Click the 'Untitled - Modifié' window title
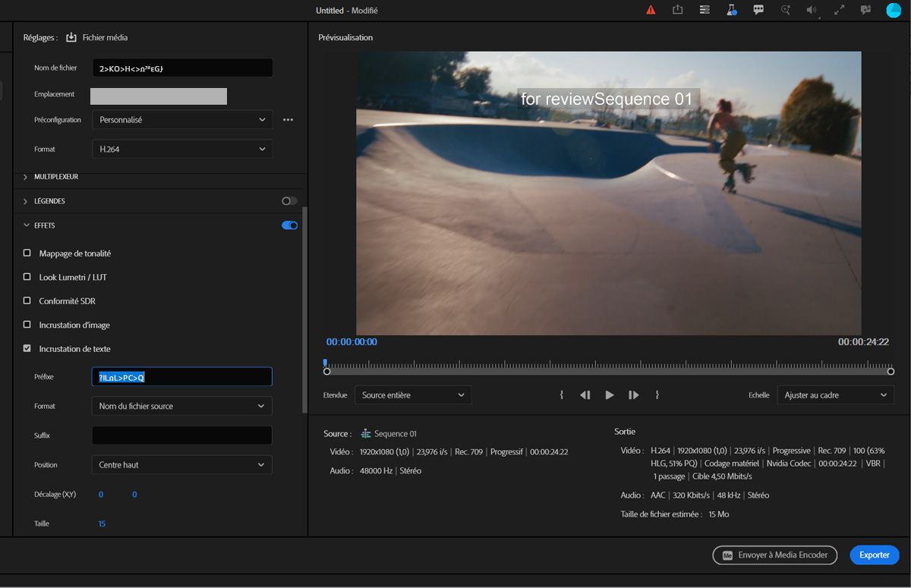The image size is (911, 588). click(346, 11)
